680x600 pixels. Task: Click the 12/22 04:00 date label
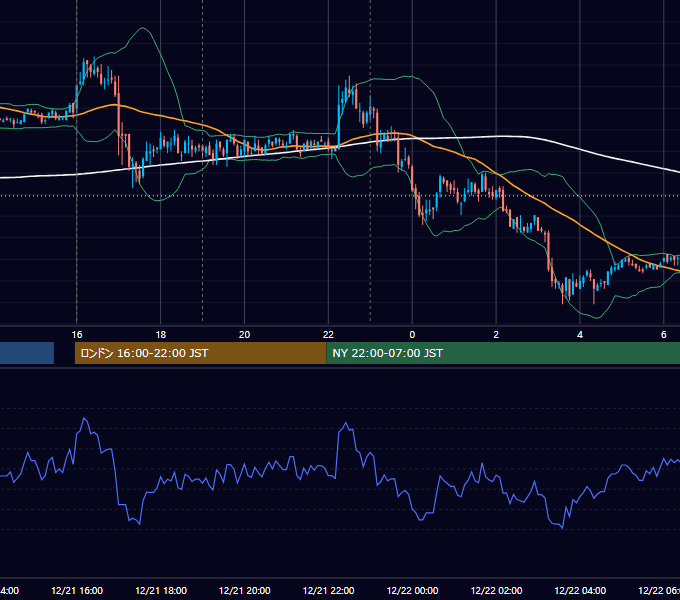point(580,590)
